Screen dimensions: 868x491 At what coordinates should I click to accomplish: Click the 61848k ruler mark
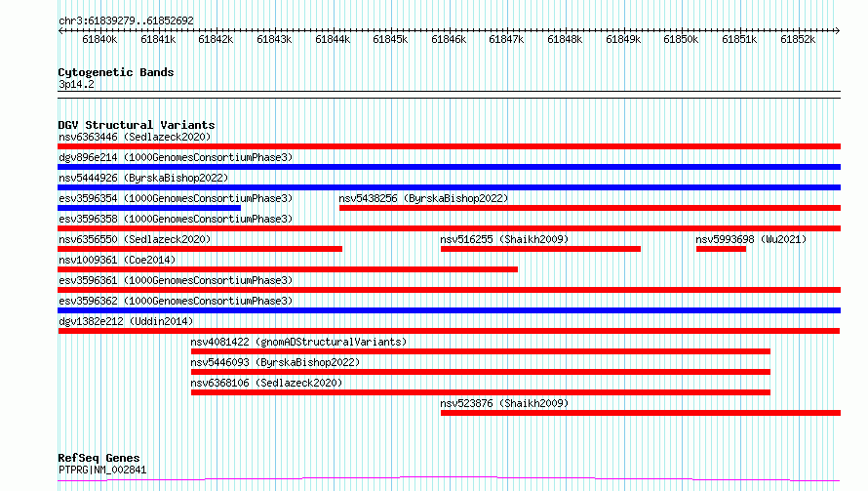[565, 39]
